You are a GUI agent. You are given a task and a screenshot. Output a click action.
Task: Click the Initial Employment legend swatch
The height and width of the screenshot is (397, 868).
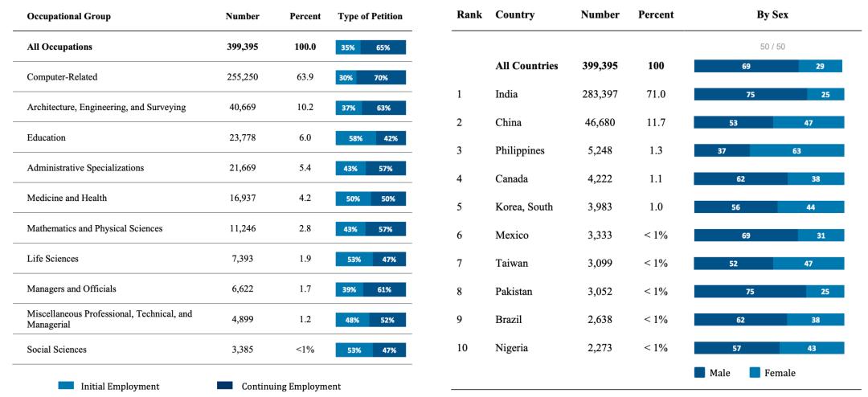[66, 386]
